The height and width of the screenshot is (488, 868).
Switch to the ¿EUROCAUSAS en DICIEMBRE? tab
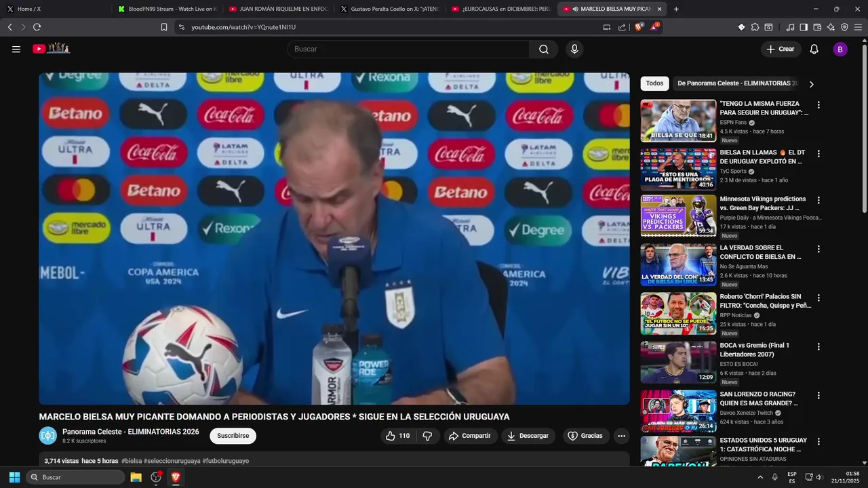[500, 9]
